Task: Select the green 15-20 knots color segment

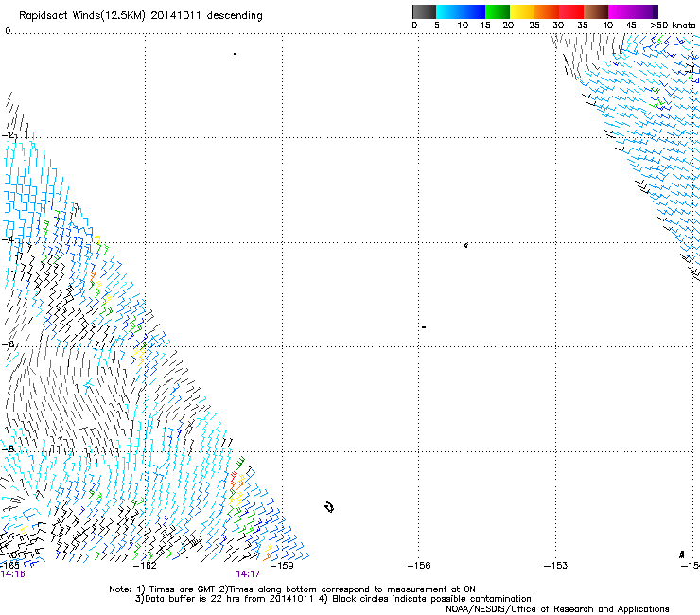Action: coord(498,11)
